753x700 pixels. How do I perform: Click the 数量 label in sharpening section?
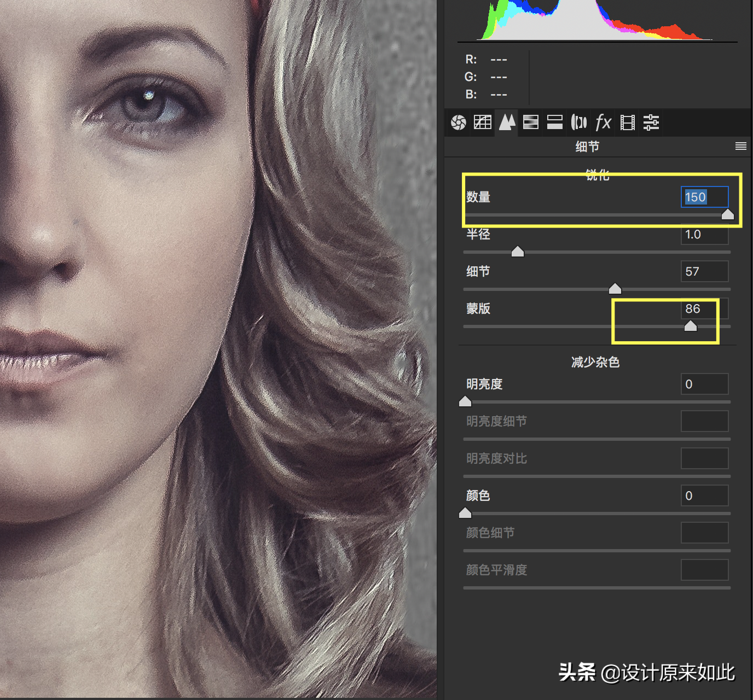coord(478,197)
